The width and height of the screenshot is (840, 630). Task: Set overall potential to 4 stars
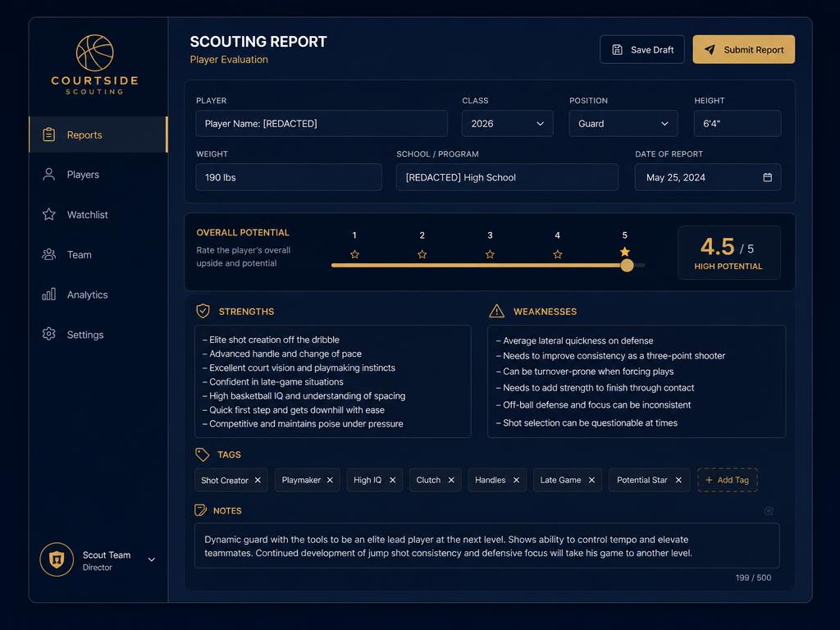point(558,254)
